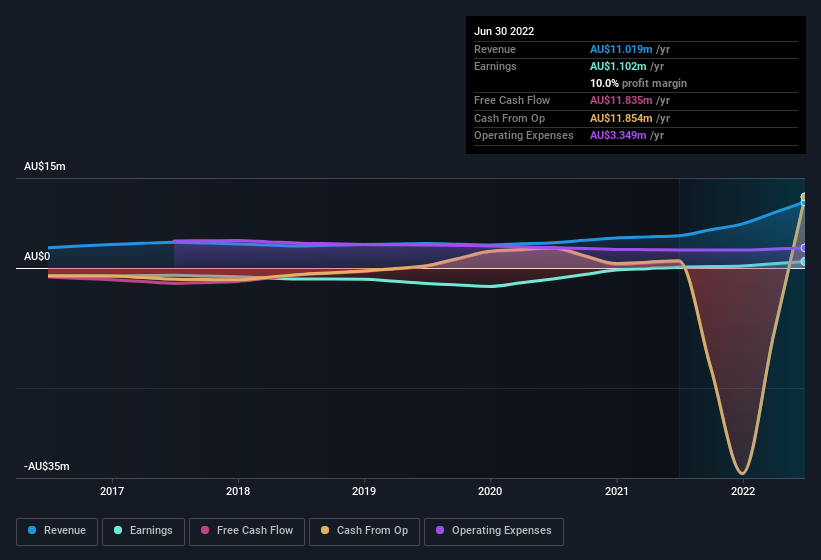Click the teal Earnings legend dot

point(118,530)
